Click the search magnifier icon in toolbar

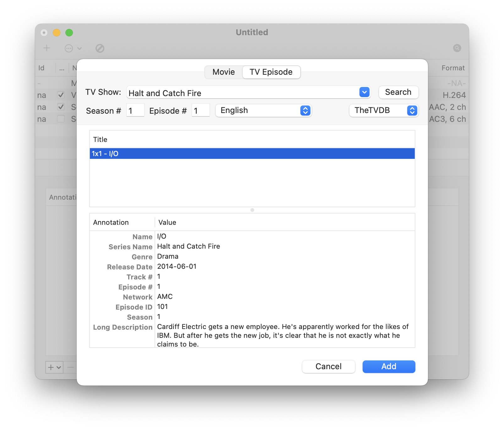(457, 48)
